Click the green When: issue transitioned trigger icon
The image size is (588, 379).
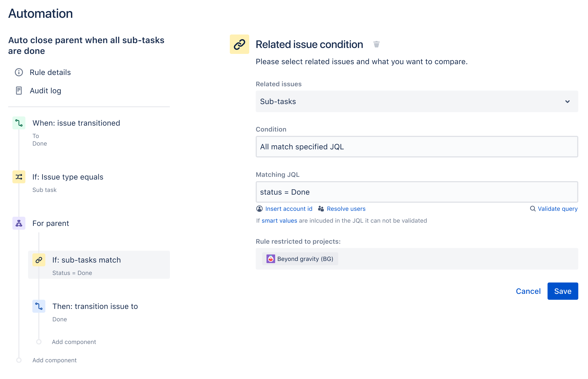(x=19, y=123)
